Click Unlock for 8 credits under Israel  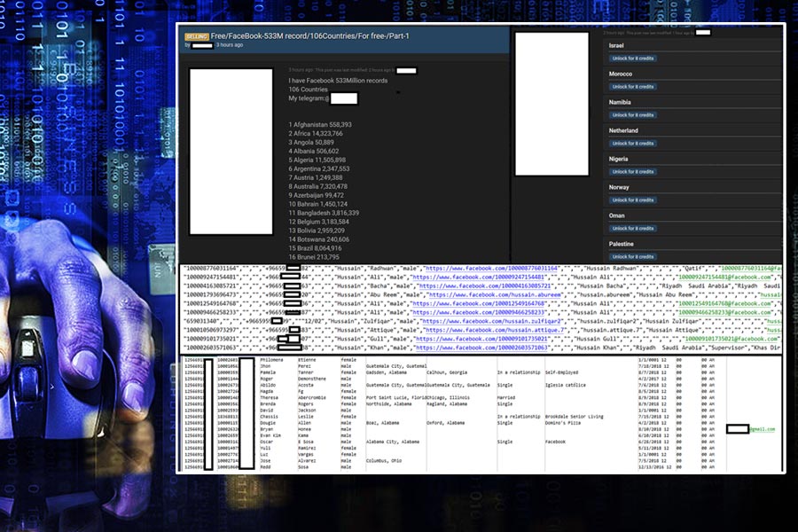point(633,59)
